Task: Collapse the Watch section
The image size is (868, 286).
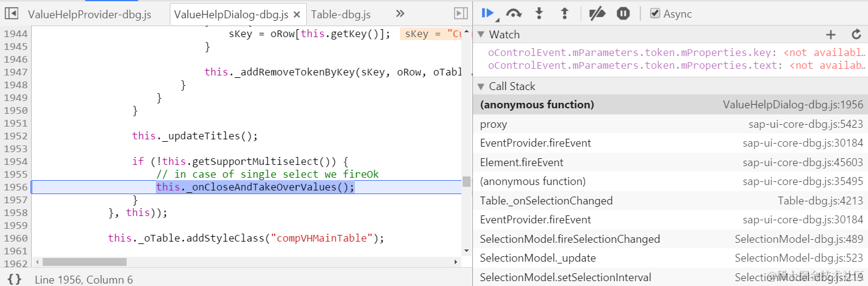Action: coord(480,35)
